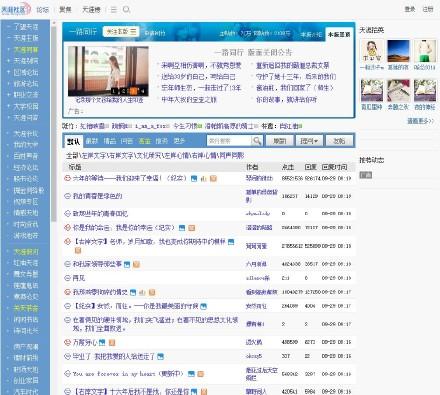Collapse the 了望天涯 sidebar section
Image resolution: width=440 pixels, height=395 pixels.
(x=9, y=27)
